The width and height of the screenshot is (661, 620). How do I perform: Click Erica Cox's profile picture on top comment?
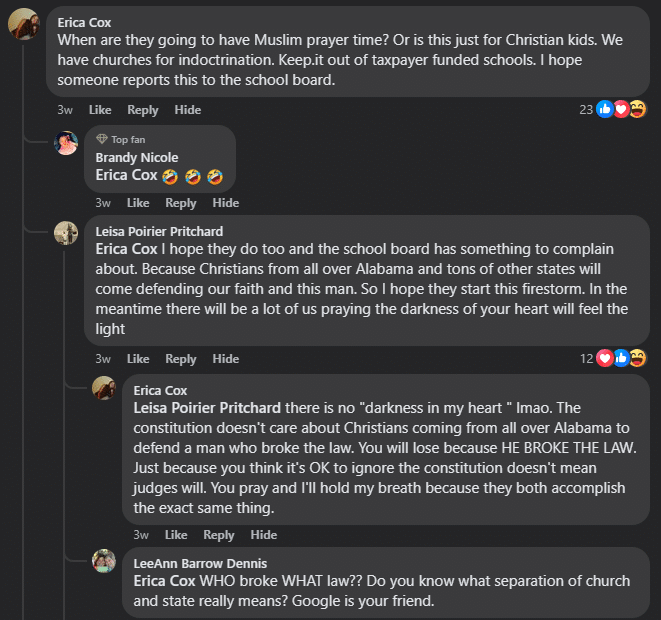(x=24, y=23)
